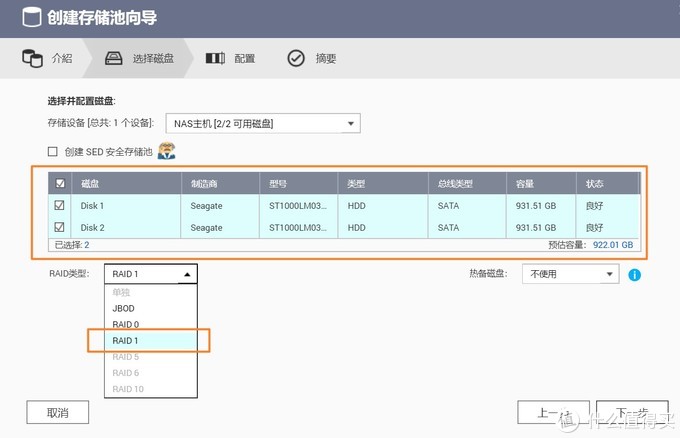Click the summary checkmark icon
Viewport: 680px width, 438px height.
pyautogui.click(x=296, y=58)
